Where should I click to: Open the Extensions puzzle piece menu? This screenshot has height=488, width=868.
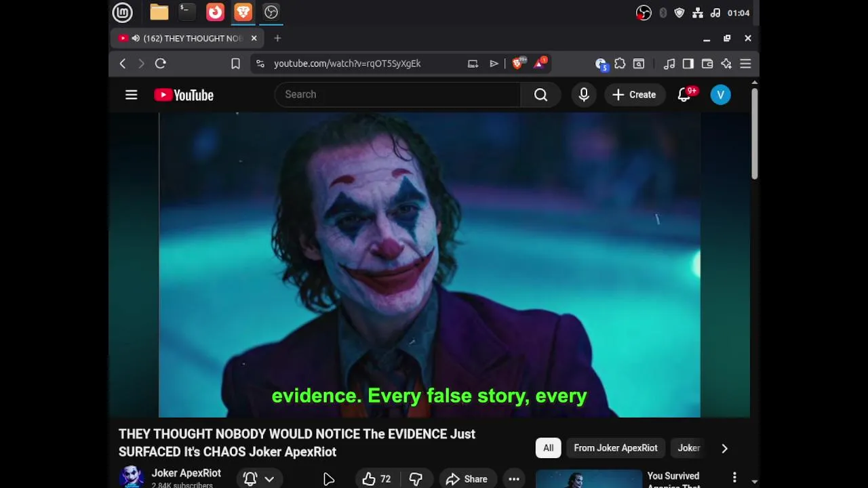(x=620, y=64)
